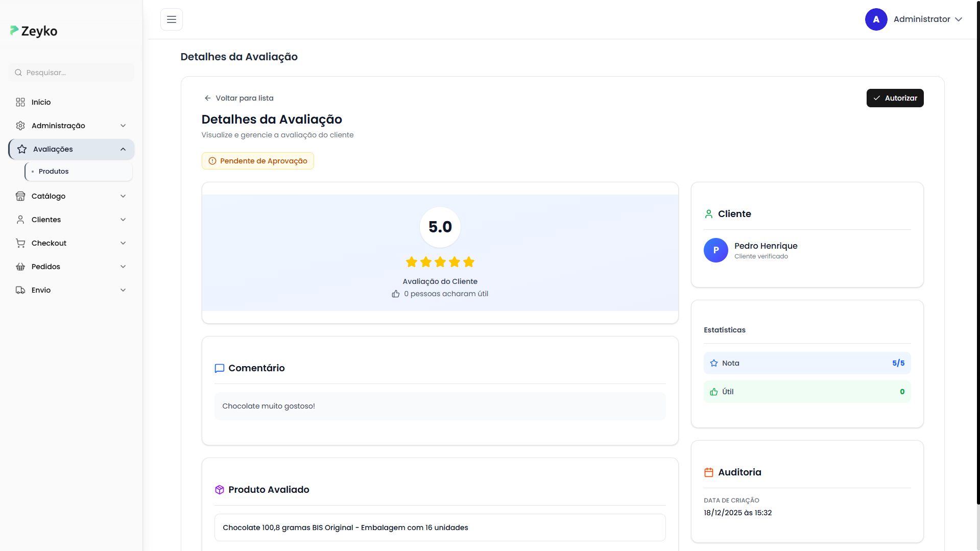Click the Checkout shopping cart icon

[x=20, y=243]
